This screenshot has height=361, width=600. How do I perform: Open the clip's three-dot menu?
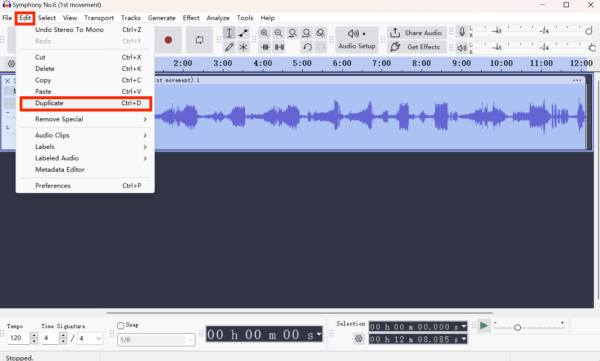tap(577, 80)
